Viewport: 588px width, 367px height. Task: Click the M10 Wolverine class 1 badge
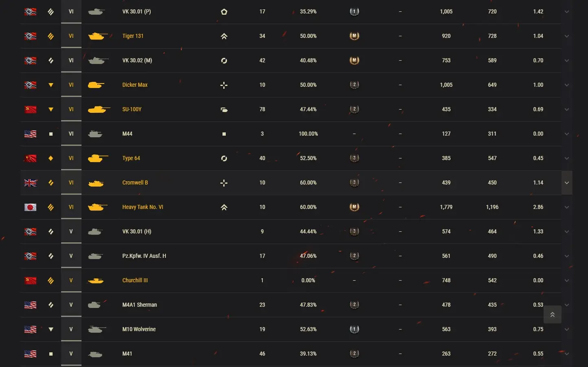pos(354,329)
